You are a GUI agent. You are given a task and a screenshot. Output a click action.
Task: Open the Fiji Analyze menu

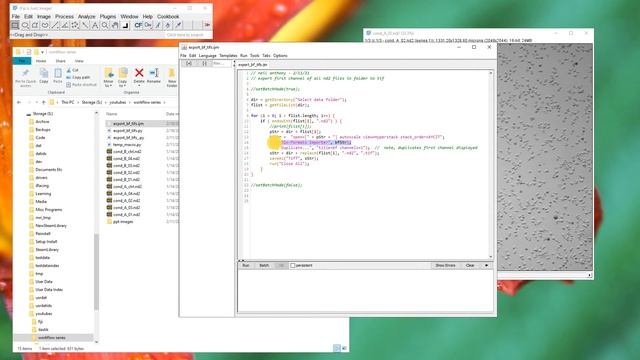[87, 16]
